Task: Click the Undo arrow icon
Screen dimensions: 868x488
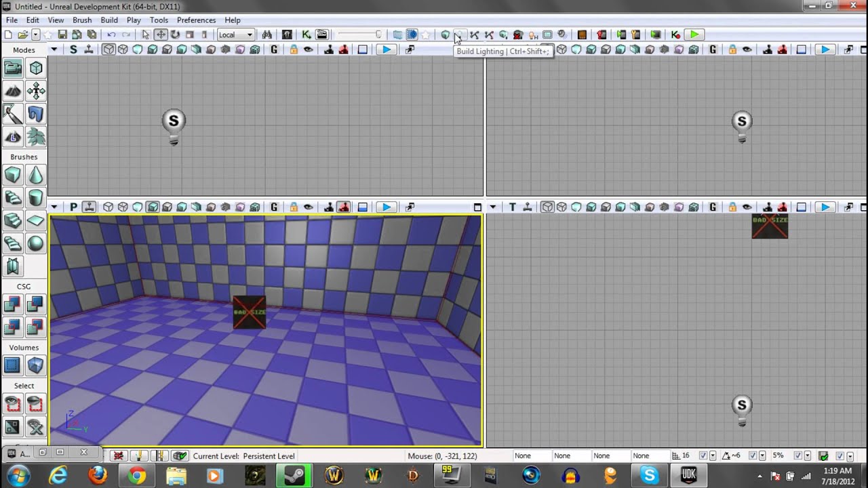Action: coord(111,35)
